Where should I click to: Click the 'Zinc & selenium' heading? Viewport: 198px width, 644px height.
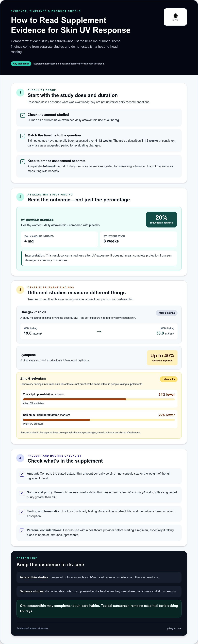[x=33, y=379]
